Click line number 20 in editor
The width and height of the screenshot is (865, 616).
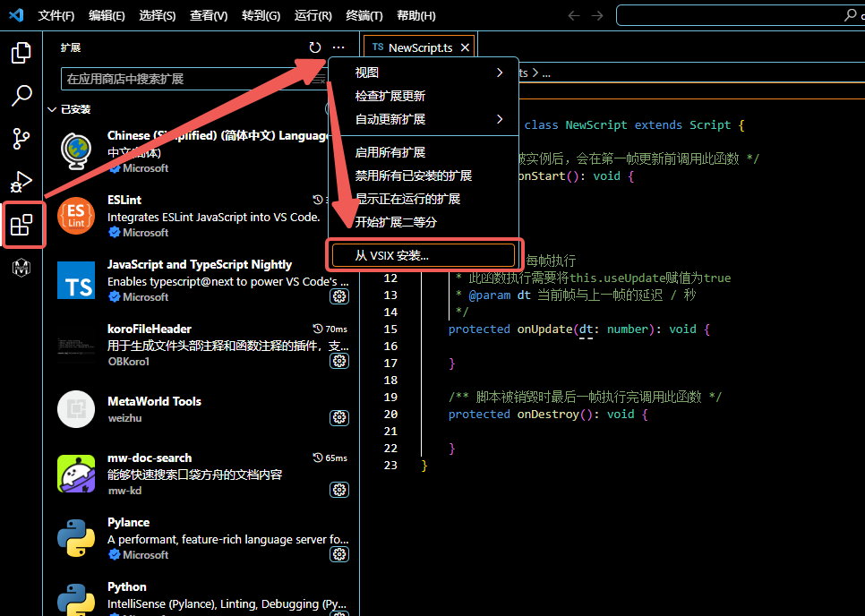pyautogui.click(x=390, y=415)
